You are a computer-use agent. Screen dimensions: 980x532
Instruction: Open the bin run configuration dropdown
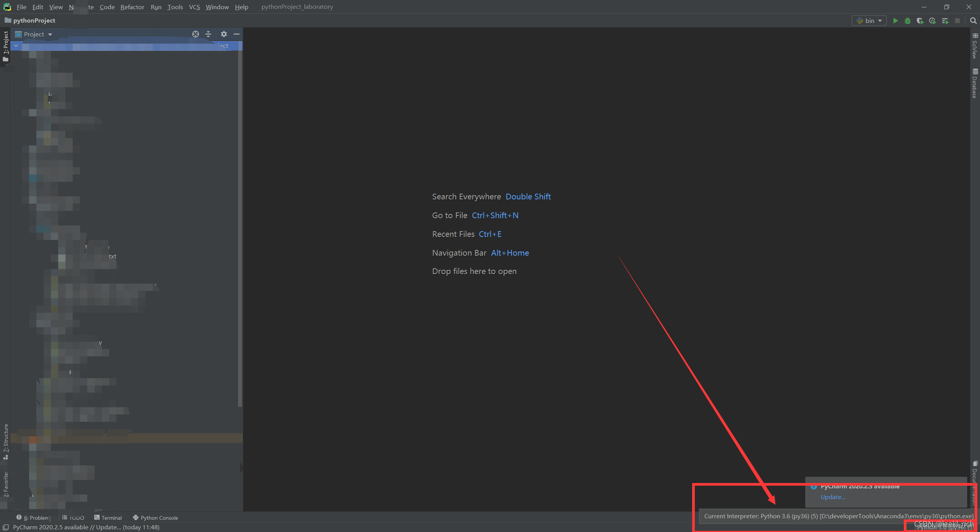click(869, 21)
